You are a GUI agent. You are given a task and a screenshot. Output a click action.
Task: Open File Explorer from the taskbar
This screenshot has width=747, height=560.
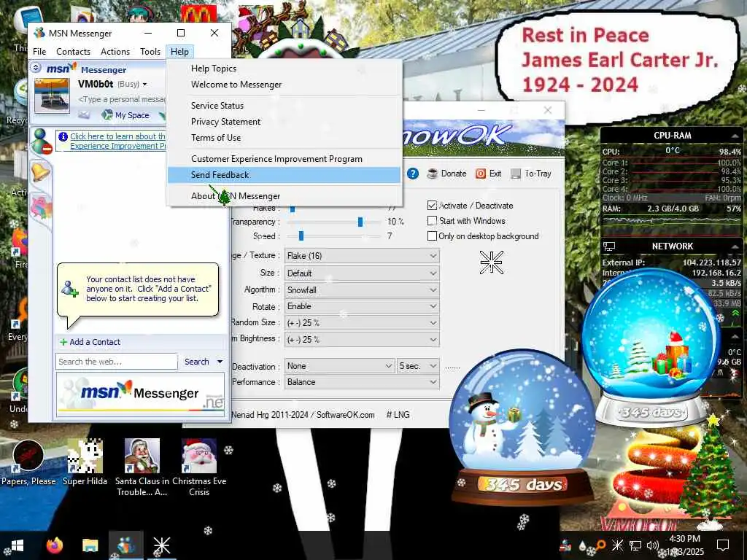tap(90, 545)
